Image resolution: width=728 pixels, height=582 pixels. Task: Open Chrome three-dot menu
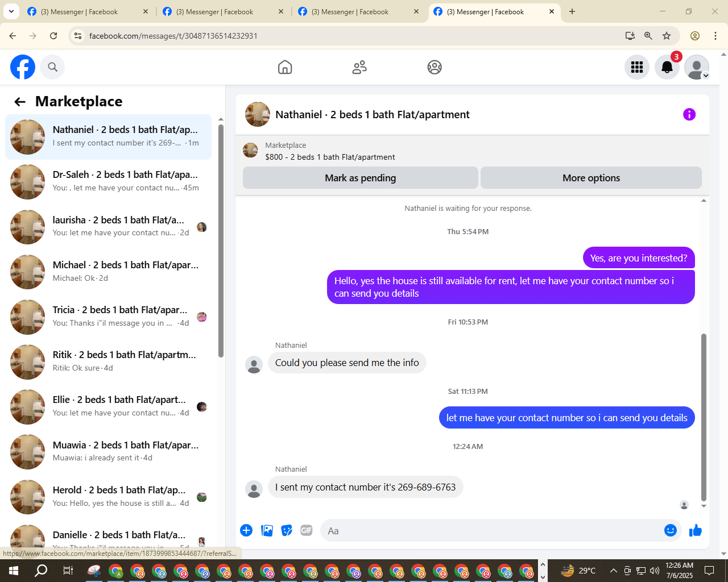click(x=715, y=36)
